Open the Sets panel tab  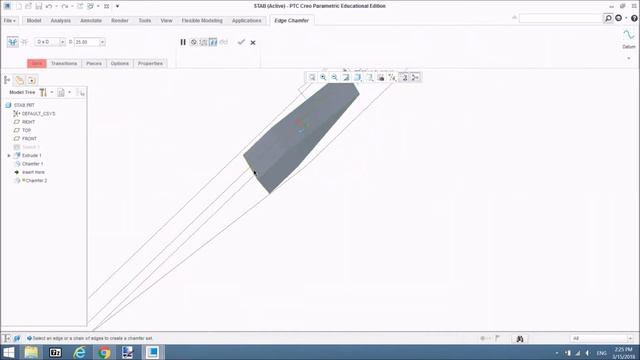tap(37, 64)
